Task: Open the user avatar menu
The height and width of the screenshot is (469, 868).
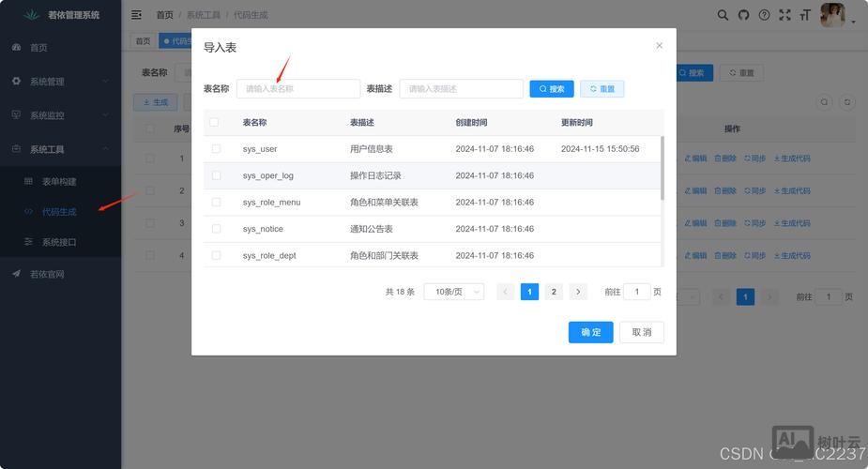Action: 832,15
